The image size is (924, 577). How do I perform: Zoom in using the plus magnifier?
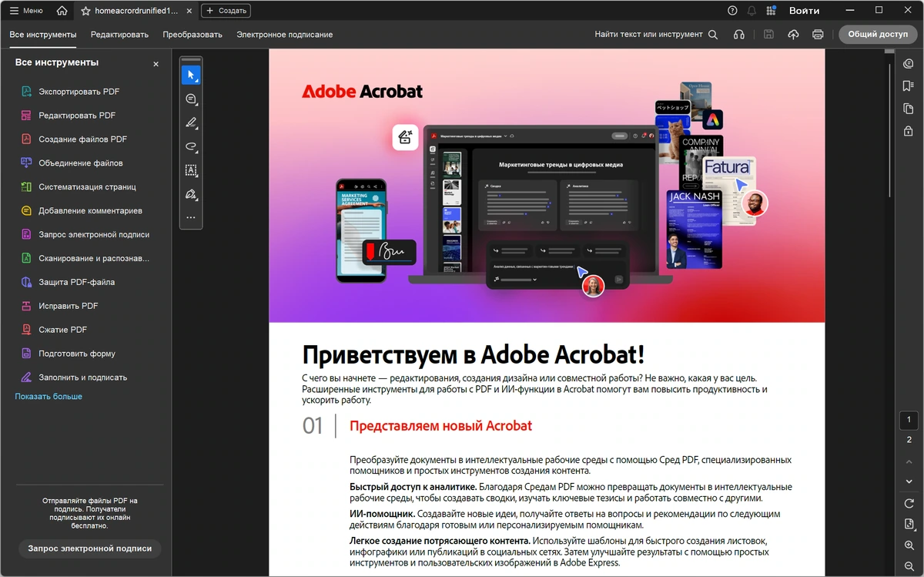coord(909,545)
